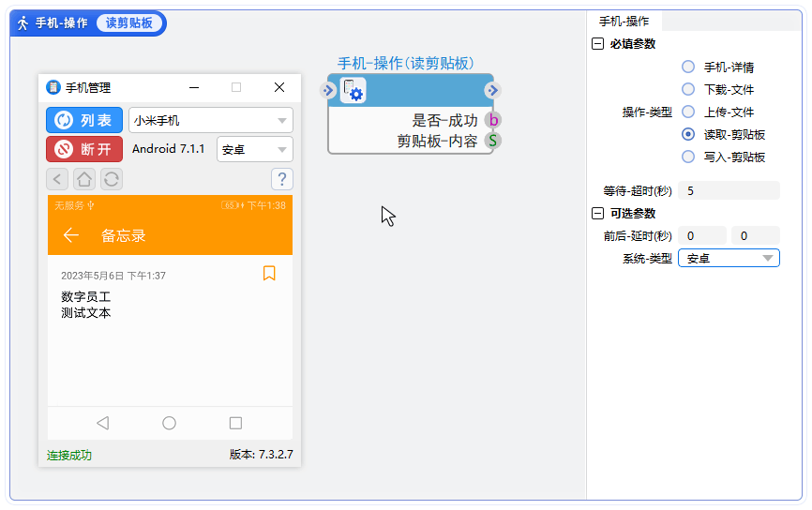This screenshot has height=510, width=812.
Task: Click the blue 列表 button
Action: tap(84, 120)
